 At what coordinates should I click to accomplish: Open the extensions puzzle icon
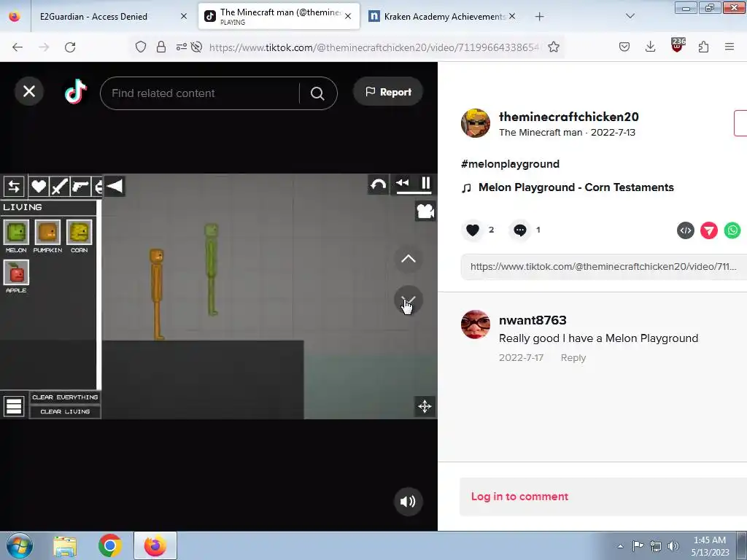703,47
